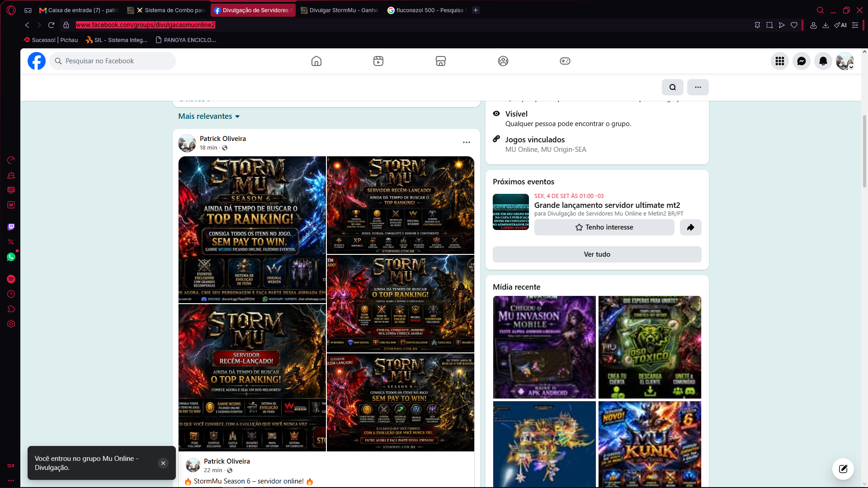The height and width of the screenshot is (488, 868).
Task: Open Sucesso! | Pichau bookmark
Action: pos(51,40)
